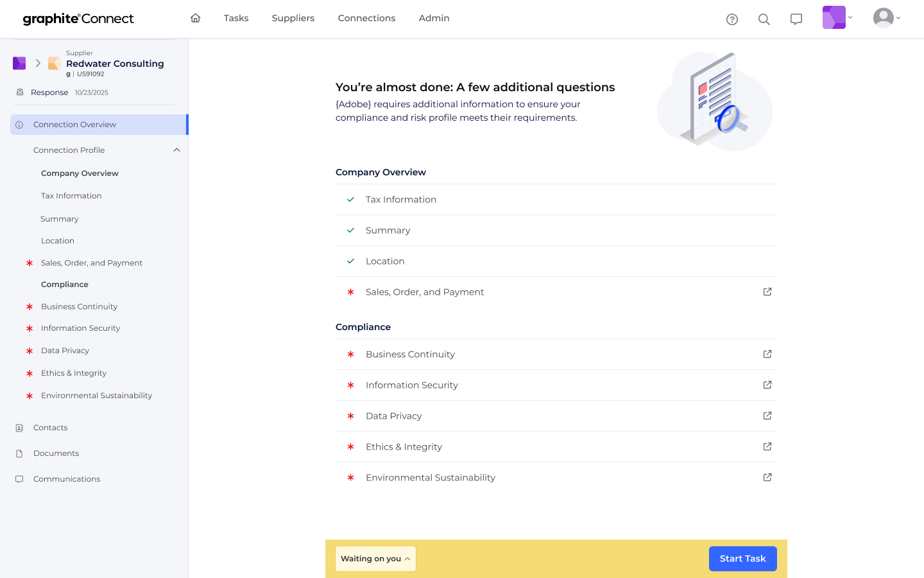Select Data Privacy in sidebar
This screenshot has width=924, height=578.
pos(65,351)
